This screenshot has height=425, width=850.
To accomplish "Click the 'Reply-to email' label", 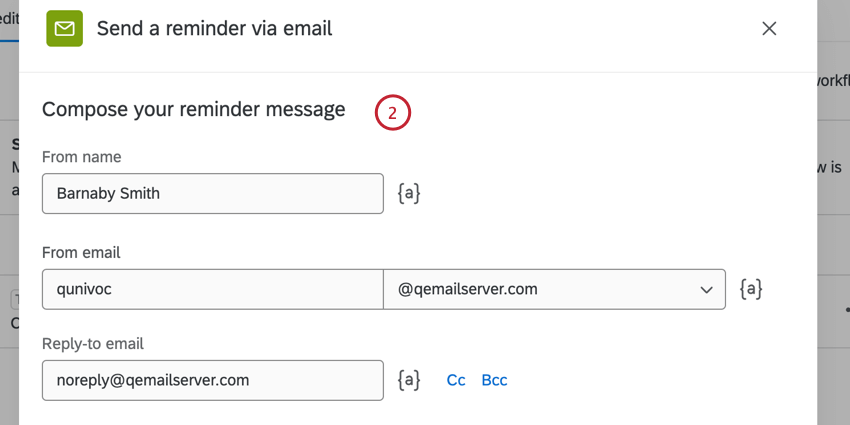I will [x=93, y=343].
